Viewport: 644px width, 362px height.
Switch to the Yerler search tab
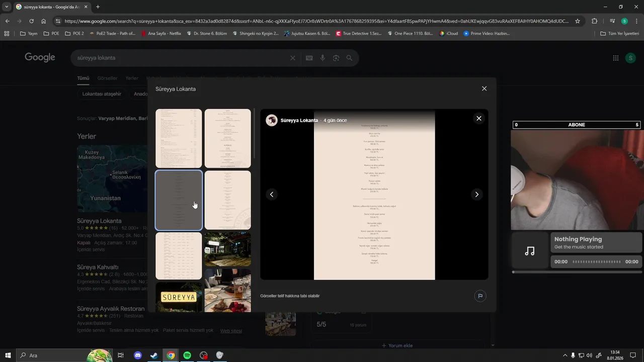(132, 78)
